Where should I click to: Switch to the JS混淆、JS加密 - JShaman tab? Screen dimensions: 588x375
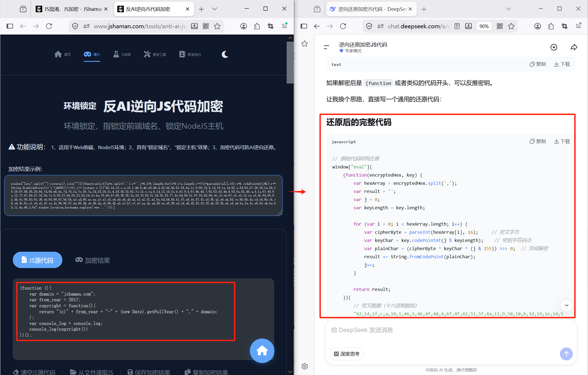72,9
